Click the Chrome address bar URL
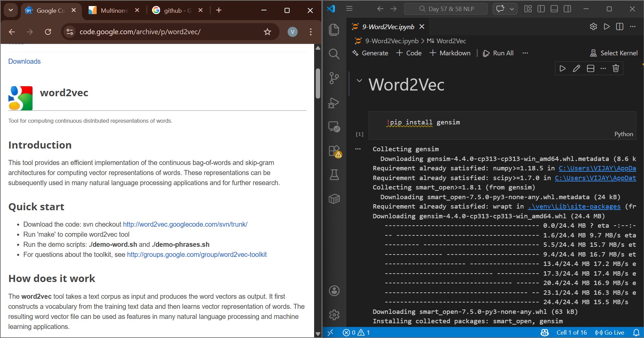The image size is (644, 338). (140, 32)
